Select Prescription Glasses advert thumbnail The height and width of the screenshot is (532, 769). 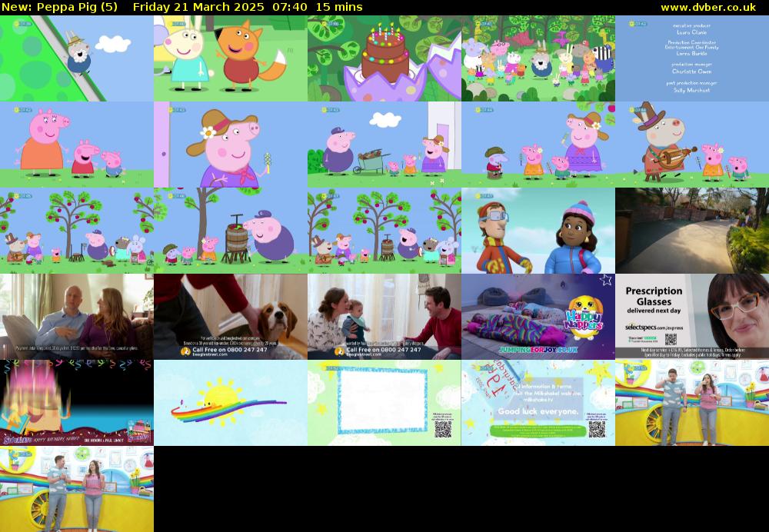(692, 317)
